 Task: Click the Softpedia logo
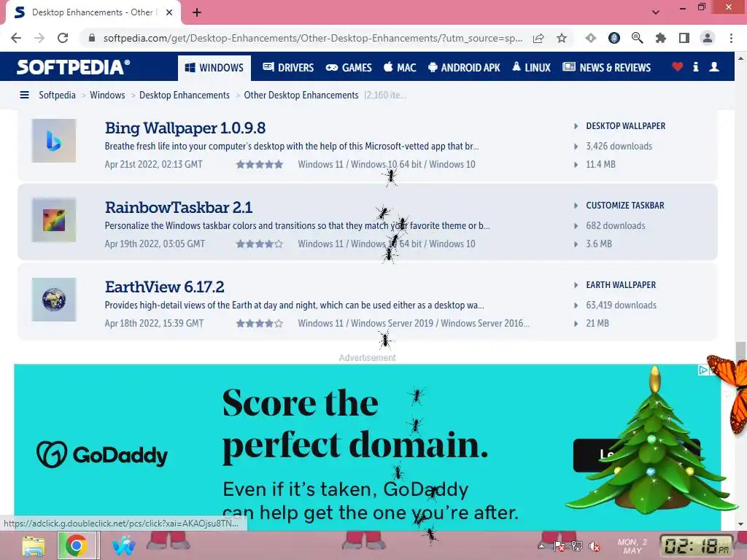click(x=74, y=67)
